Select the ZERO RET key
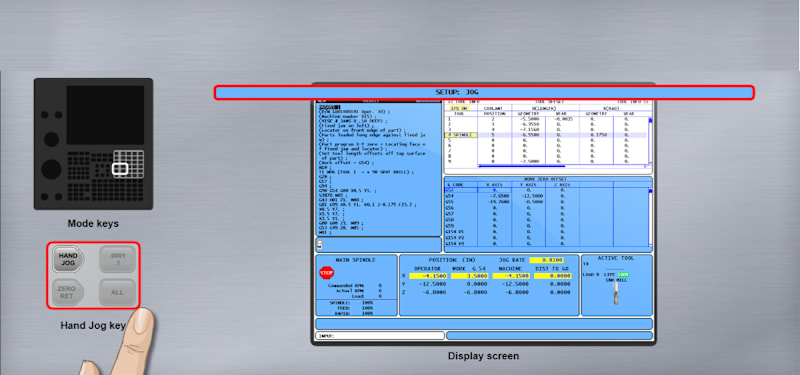 tap(67, 292)
